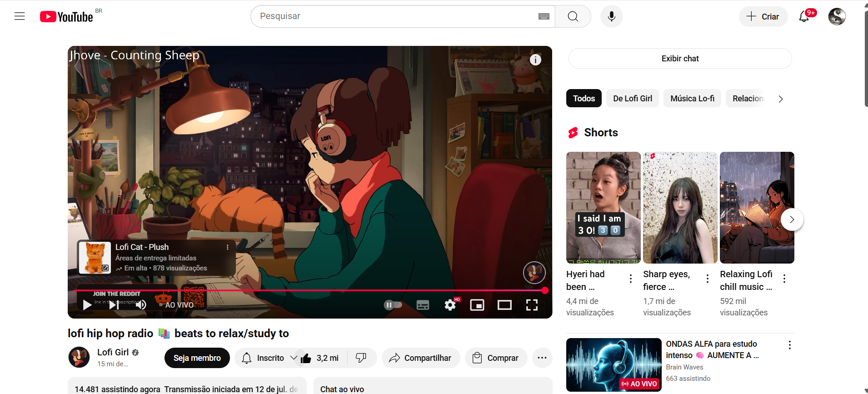This screenshot has width=868, height=394.
Task: Play the live video
Action: [x=87, y=305]
